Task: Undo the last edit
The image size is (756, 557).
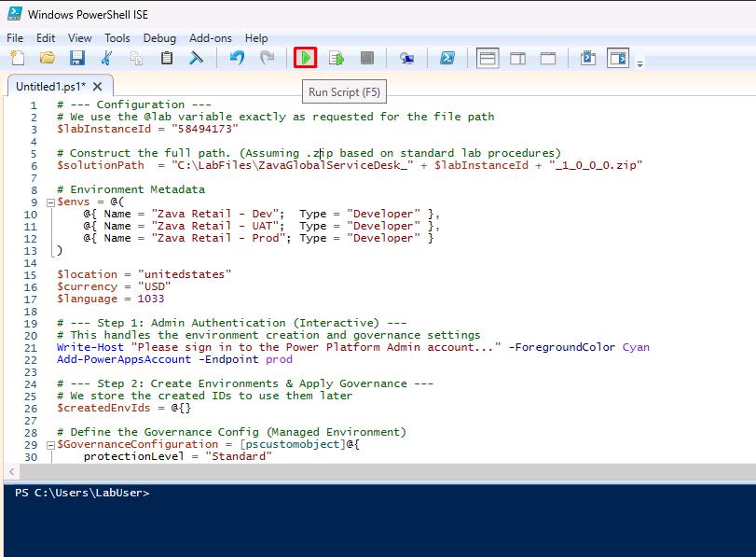Action: [237, 59]
